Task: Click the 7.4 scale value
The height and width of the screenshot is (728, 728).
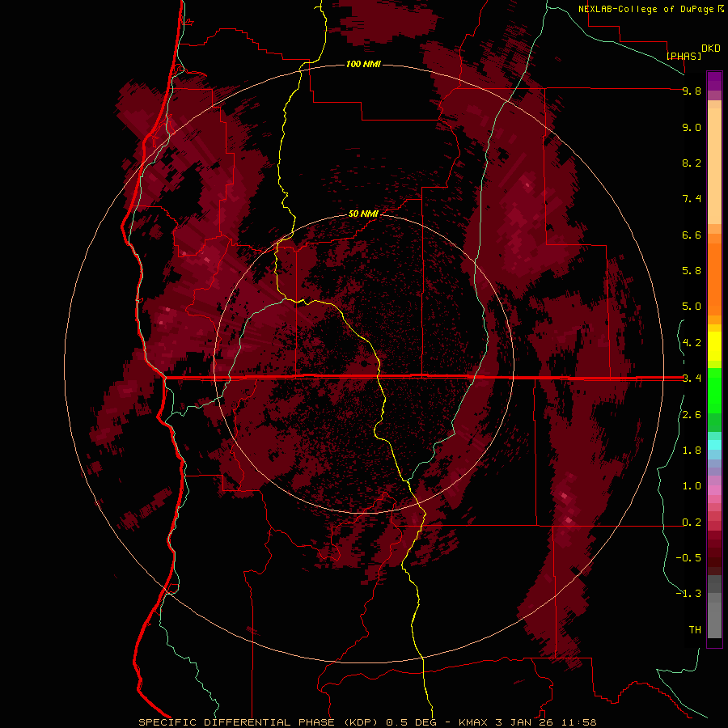Action: pos(692,199)
